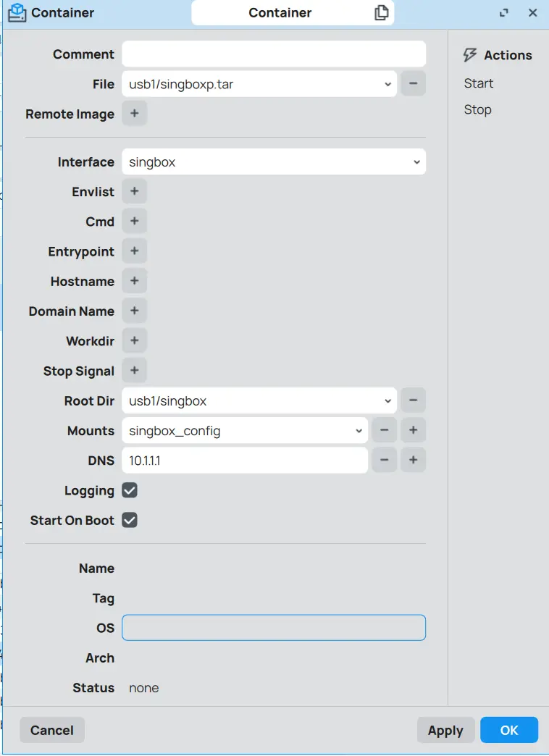Remove the File entry with minus icon
This screenshot has height=756, width=549.
coord(413,83)
